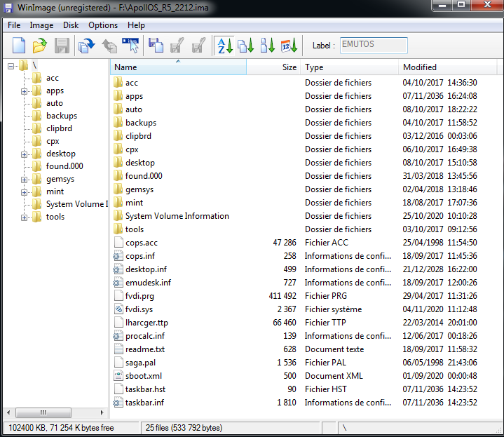Sort files by name with A-Z icon
This screenshot has width=504, height=437.
(225, 46)
